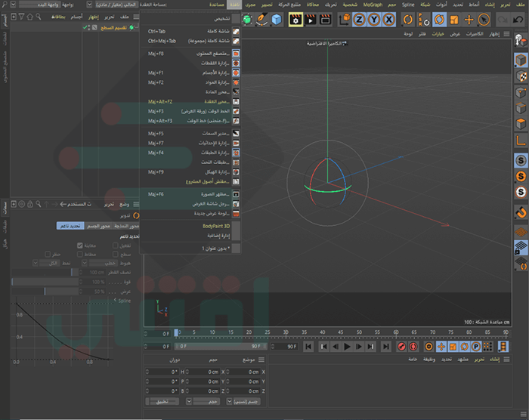Viewport: 529px width, 420px height.
Task: Click the locked workplane grid icon
Action: click(x=521, y=248)
